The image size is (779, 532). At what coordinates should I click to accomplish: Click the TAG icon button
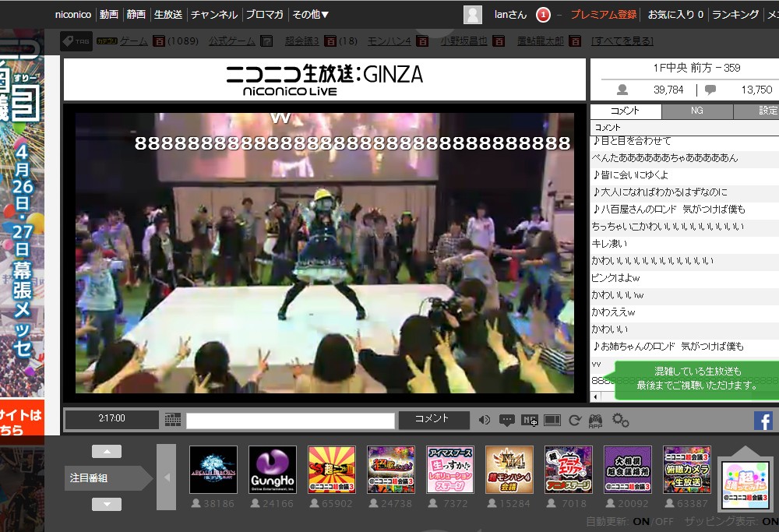click(x=76, y=41)
